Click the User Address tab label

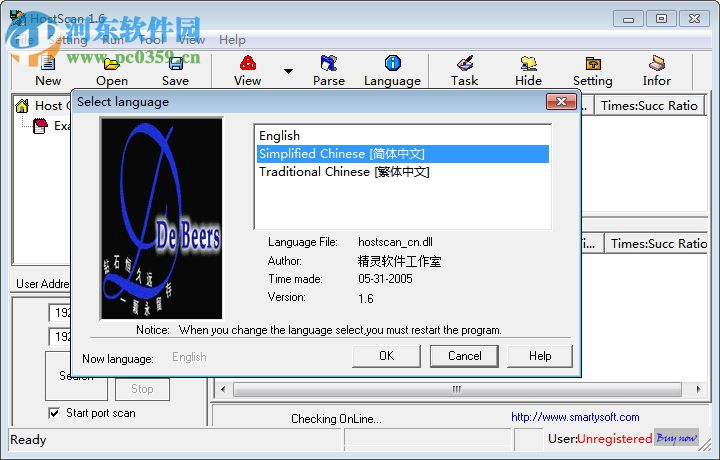point(42,284)
